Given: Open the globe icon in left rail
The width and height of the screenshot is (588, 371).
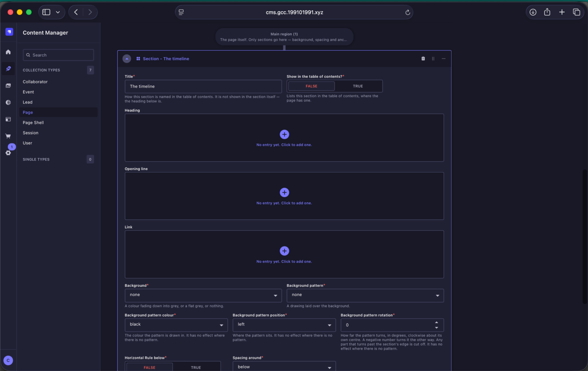Looking at the screenshot, I should (x=8, y=102).
